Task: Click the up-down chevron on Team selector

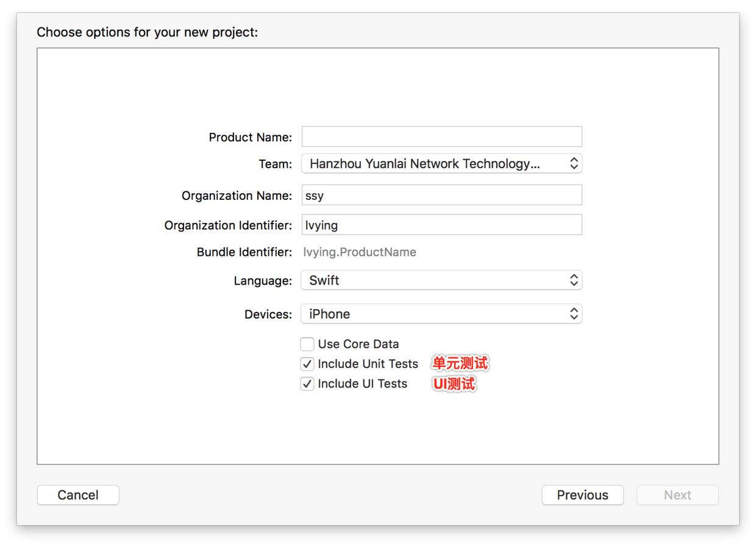Action: click(x=574, y=163)
